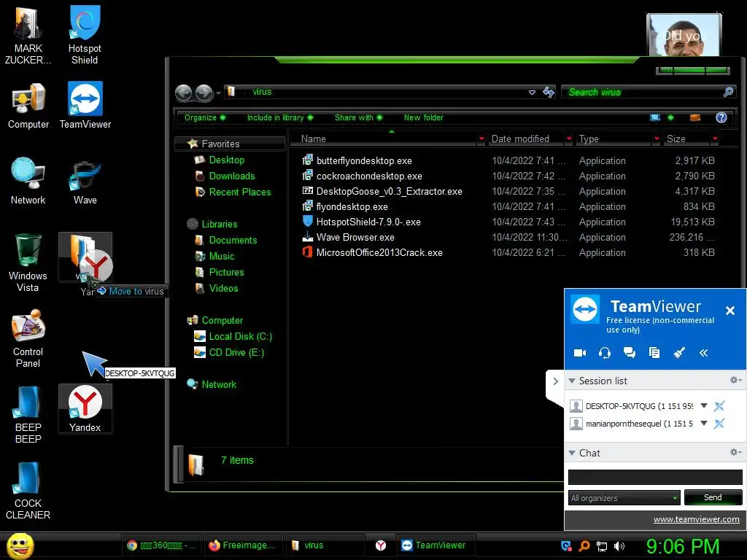Open Chat settings gear
This screenshot has width=747, height=560.
(735, 452)
